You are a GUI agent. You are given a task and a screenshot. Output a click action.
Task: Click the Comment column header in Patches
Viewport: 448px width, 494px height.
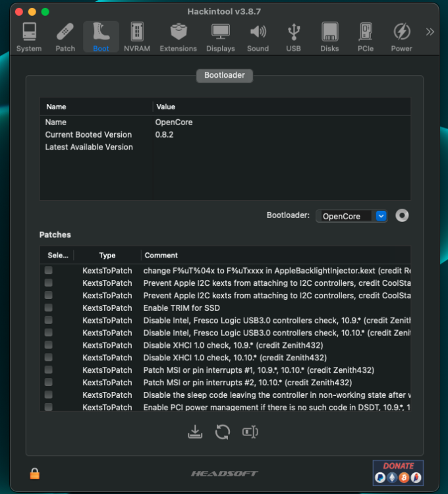click(x=161, y=255)
